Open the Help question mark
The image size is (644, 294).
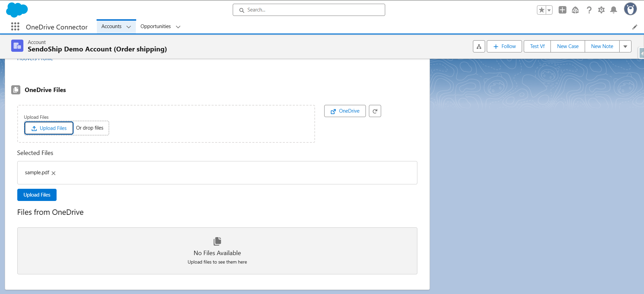[589, 10]
